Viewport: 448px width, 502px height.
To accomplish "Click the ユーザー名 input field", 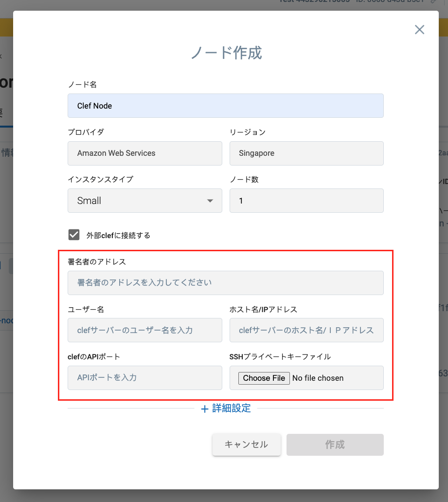I will 145,330.
